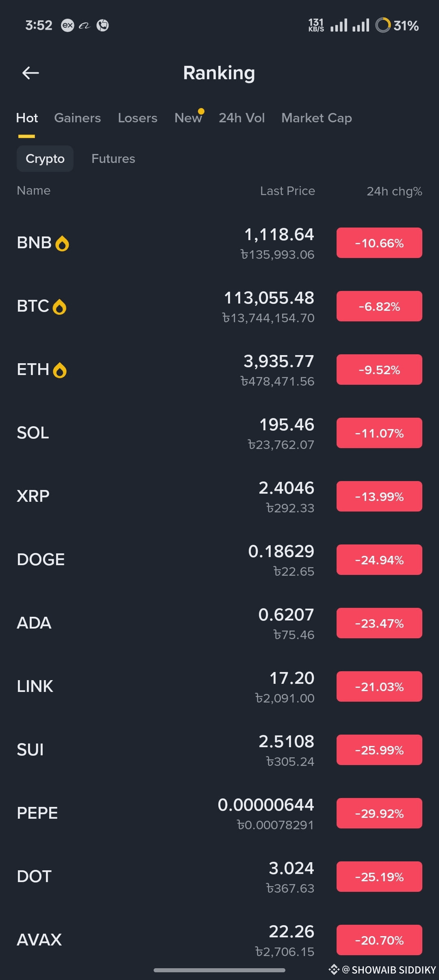Tap the battery indicator in the status bar
439x980 pixels.
397,26
